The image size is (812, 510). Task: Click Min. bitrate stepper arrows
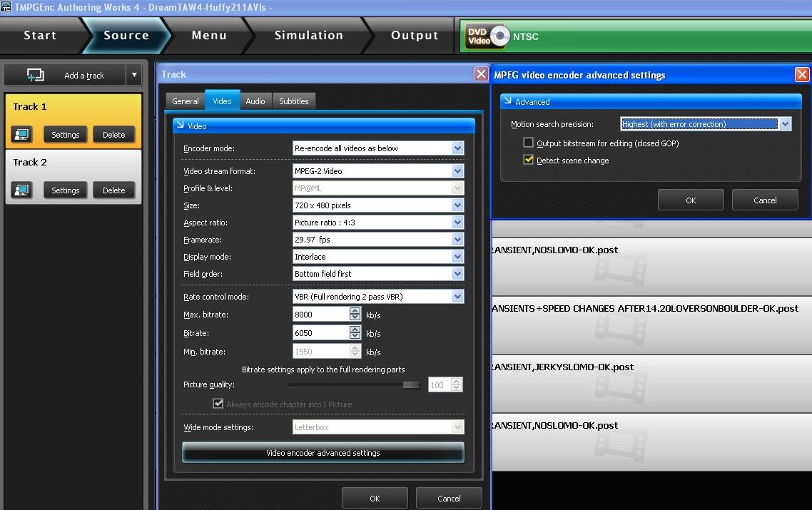355,352
